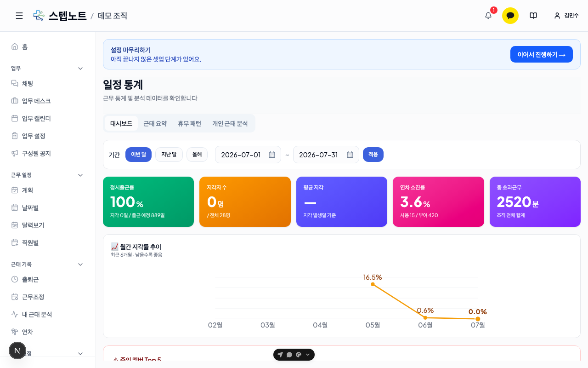Click the 02월 axis label
588x368 pixels.
coord(215,325)
